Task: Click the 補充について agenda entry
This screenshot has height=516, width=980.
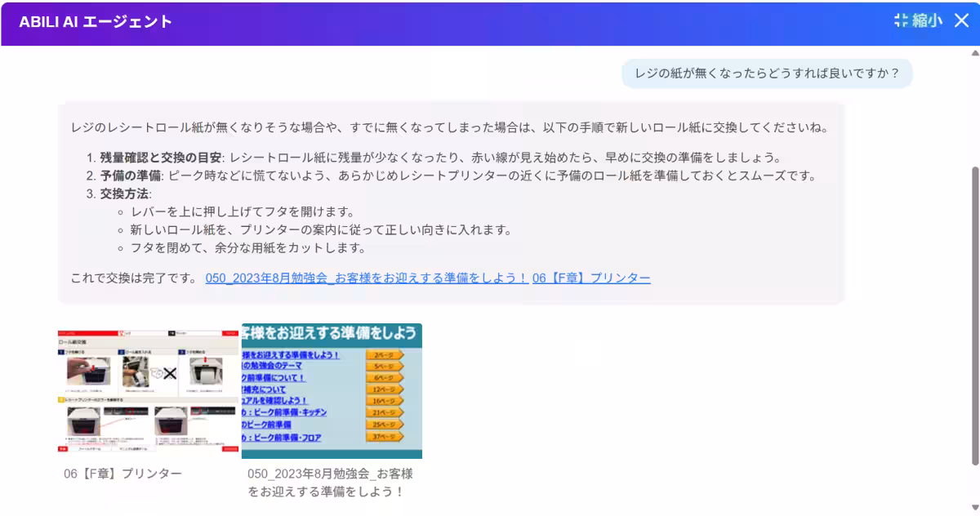Action: pyautogui.click(x=265, y=389)
